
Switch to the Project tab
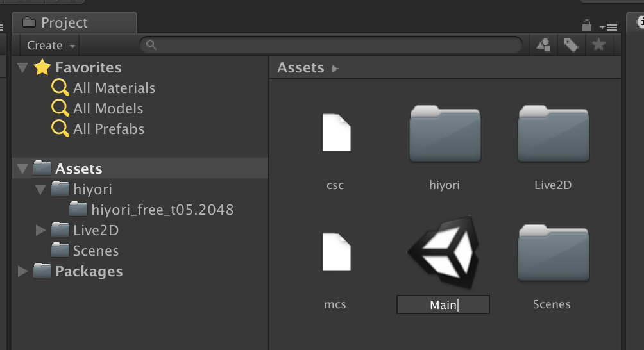pos(64,23)
